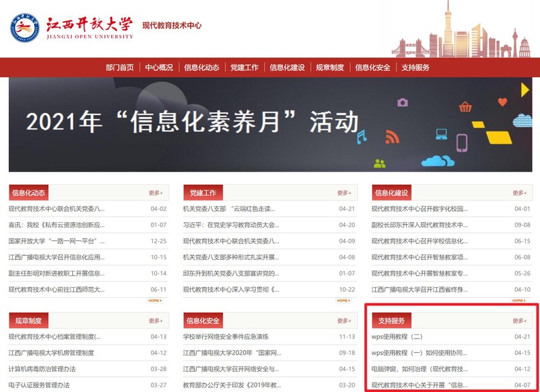Open 更多 in 党建工作 section
Viewport: 540px width, 392px height.
[x=344, y=193]
